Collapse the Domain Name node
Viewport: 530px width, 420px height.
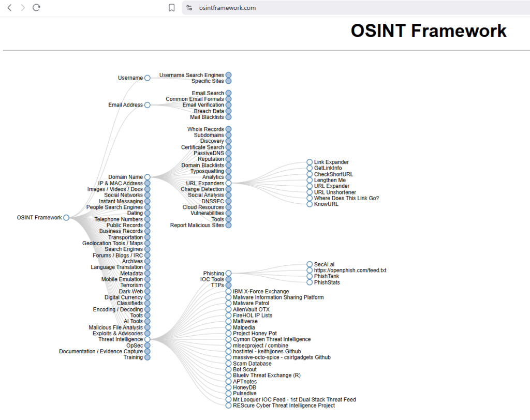tap(148, 177)
